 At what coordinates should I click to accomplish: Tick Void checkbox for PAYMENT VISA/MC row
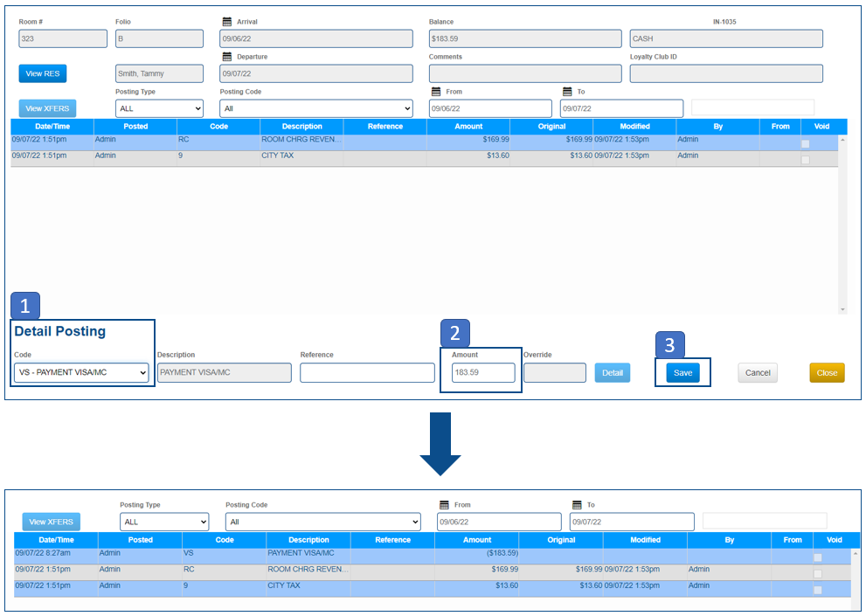818,557
